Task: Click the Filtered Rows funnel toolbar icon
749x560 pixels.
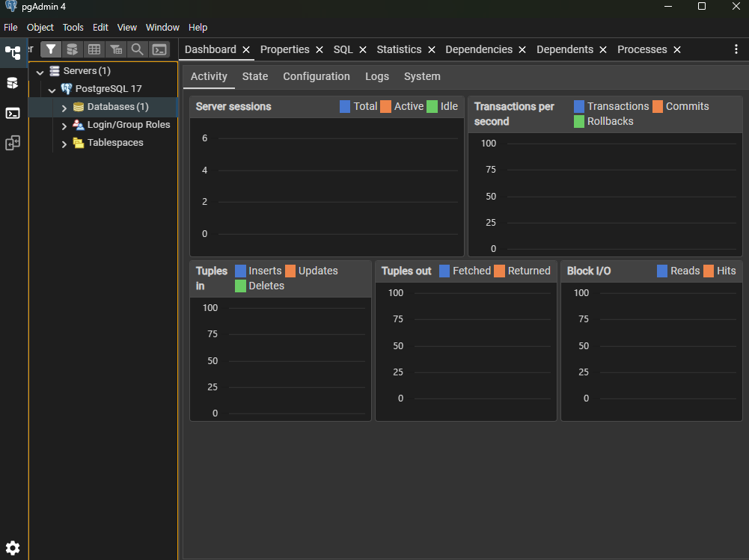Action: pyautogui.click(x=51, y=49)
